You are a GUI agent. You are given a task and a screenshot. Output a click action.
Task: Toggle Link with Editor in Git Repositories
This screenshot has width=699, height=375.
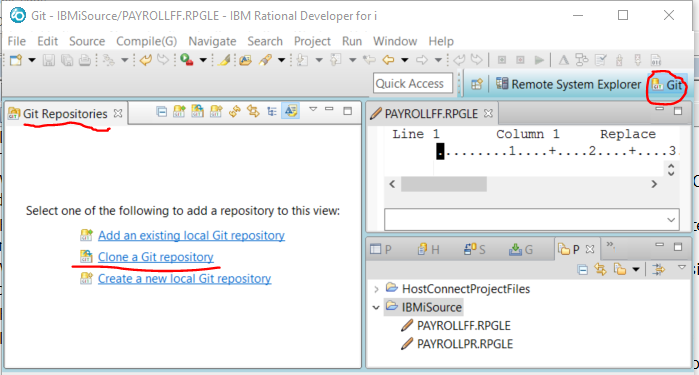(x=253, y=111)
